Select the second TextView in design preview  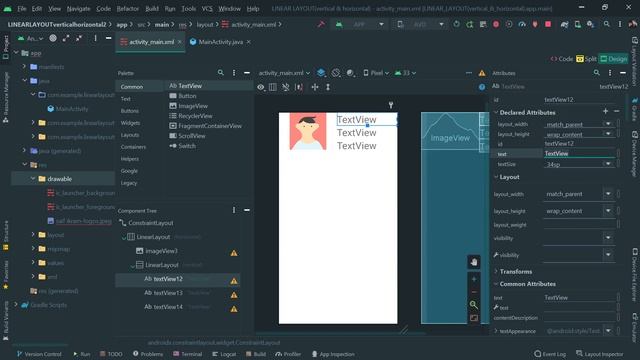click(356, 133)
